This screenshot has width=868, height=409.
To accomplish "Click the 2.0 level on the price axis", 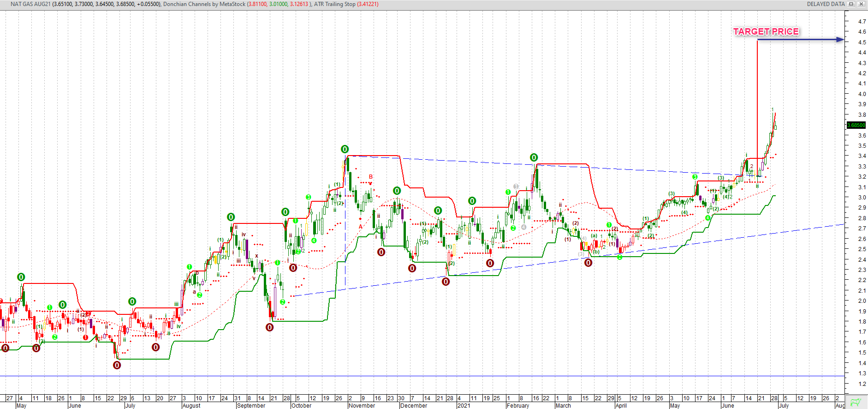I will (862, 301).
